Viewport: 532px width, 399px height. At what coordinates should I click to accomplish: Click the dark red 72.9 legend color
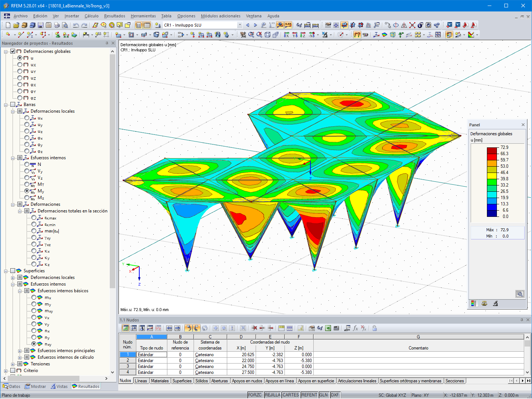point(492,150)
